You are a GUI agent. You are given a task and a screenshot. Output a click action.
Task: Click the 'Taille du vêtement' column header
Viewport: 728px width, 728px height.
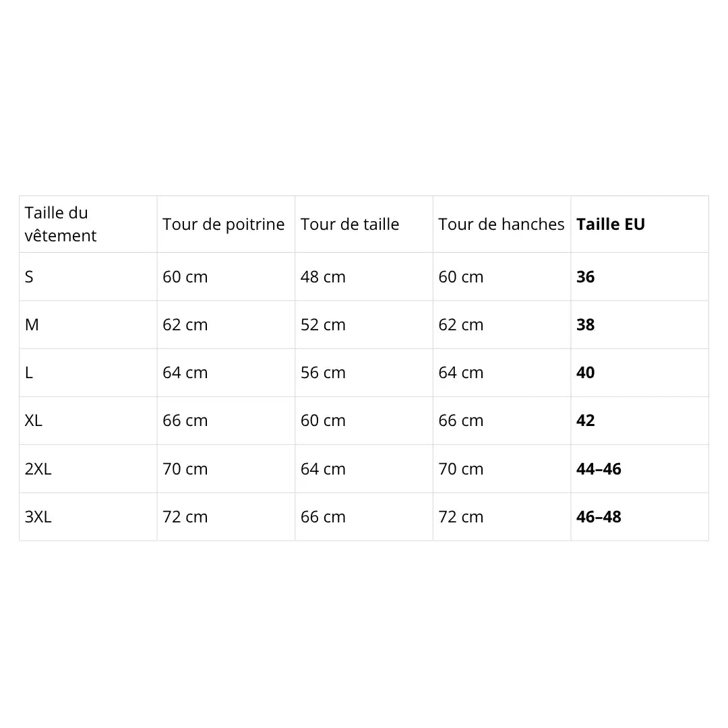[61, 224]
